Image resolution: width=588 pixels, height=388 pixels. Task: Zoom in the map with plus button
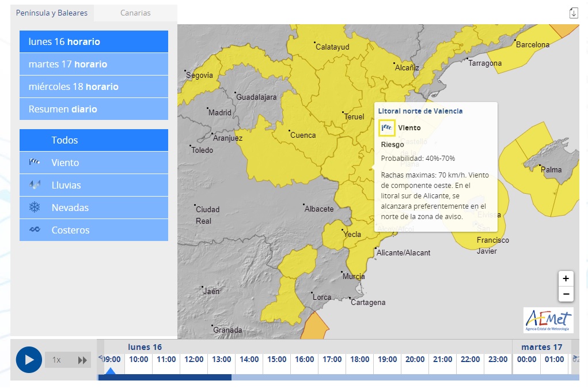tap(566, 278)
